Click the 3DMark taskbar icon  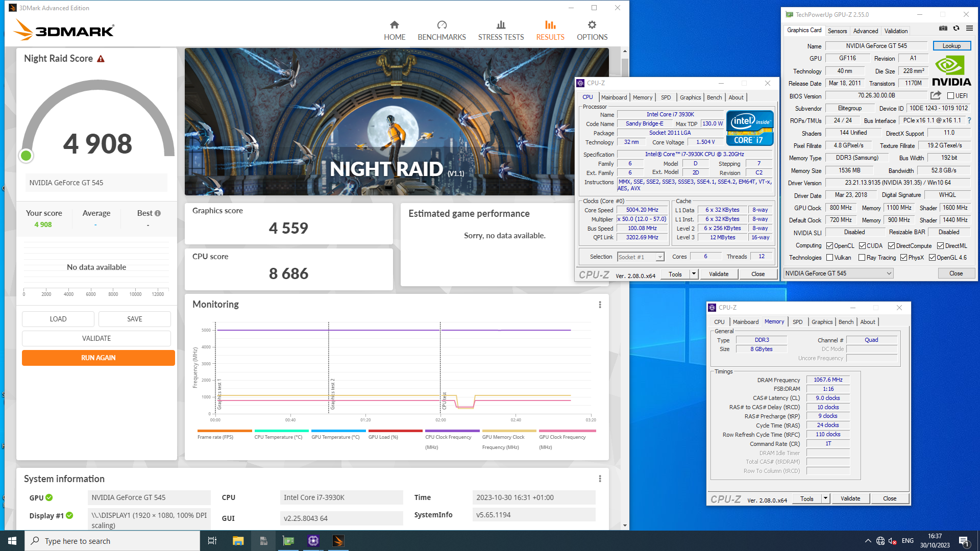[338, 541]
